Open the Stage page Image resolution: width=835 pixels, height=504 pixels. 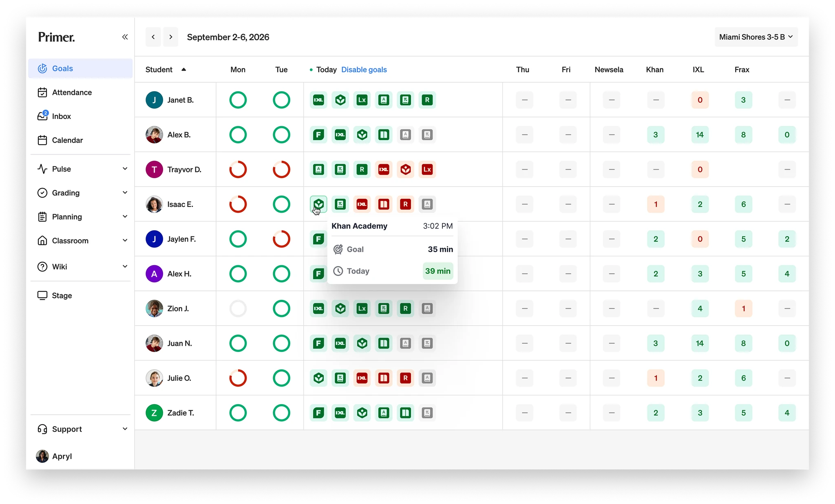click(80, 295)
